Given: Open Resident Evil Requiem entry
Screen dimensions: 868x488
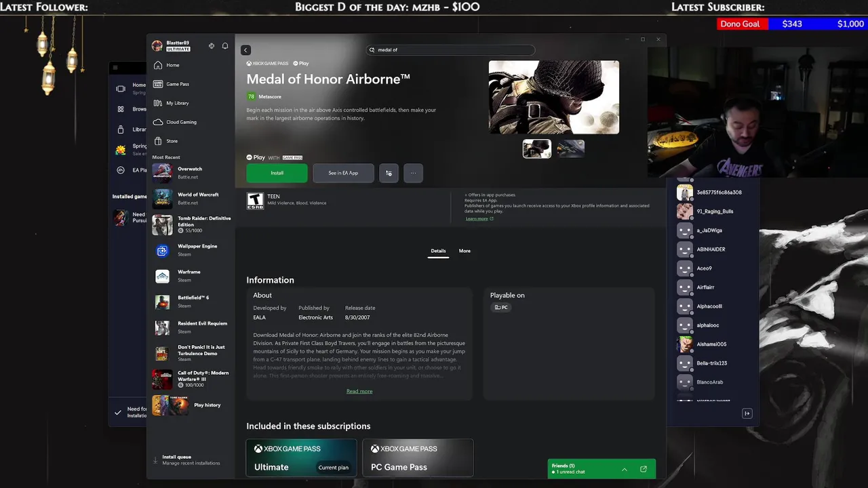Looking at the screenshot, I should click(191, 327).
